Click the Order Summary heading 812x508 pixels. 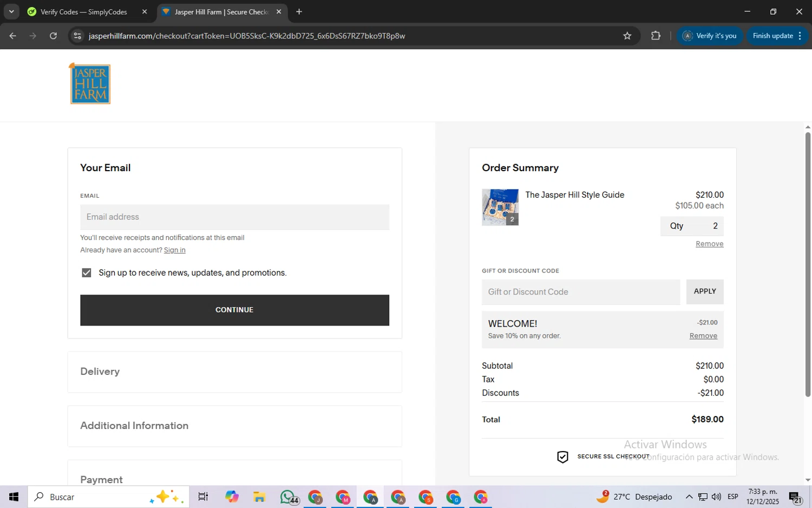tap(520, 168)
